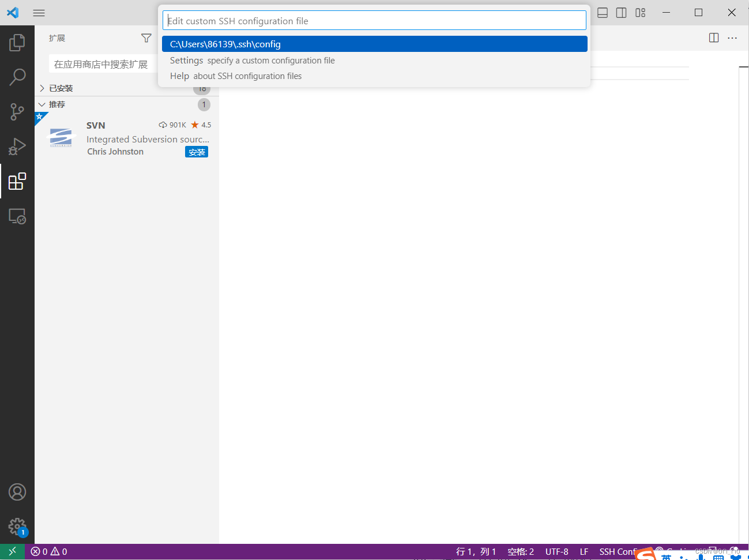The image size is (749, 560).
Task: Open the Manage gear icon
Action: [x=17, y=526]
